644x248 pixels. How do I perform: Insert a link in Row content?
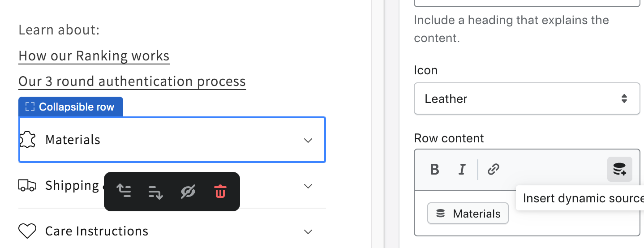point(493,170)
